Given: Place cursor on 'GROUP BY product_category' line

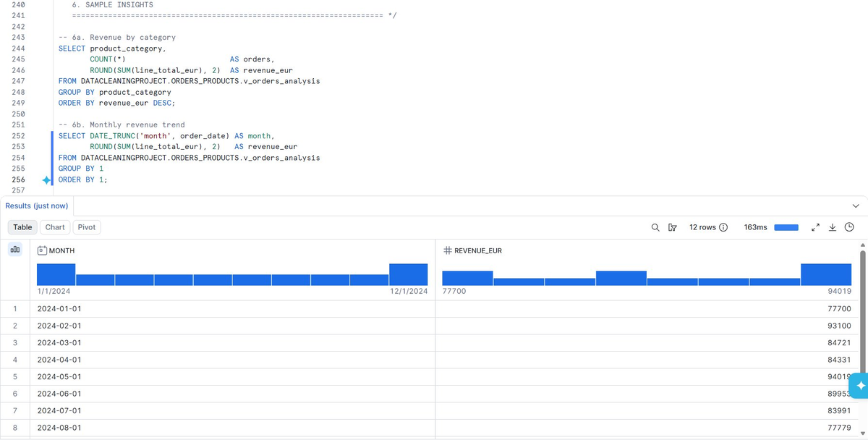Looking at the screenshot, I should click(x=115, y=92).
